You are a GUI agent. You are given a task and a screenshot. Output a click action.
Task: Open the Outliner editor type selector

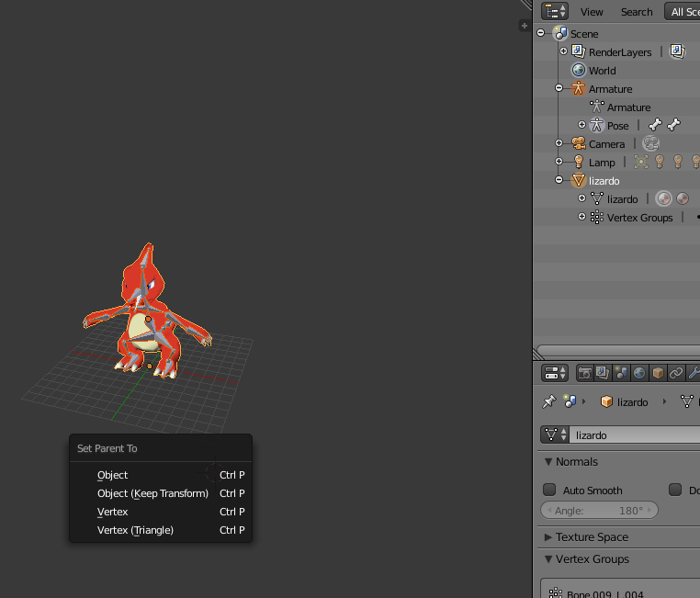(555, 12)
